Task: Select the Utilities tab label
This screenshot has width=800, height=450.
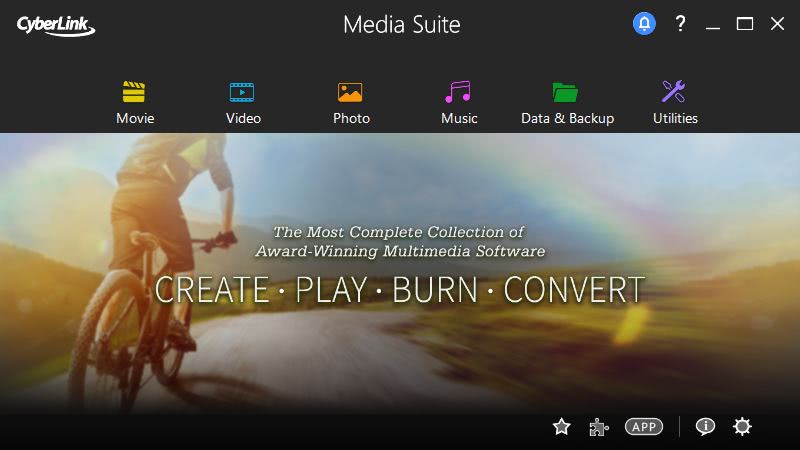Action: click(675, 118)
